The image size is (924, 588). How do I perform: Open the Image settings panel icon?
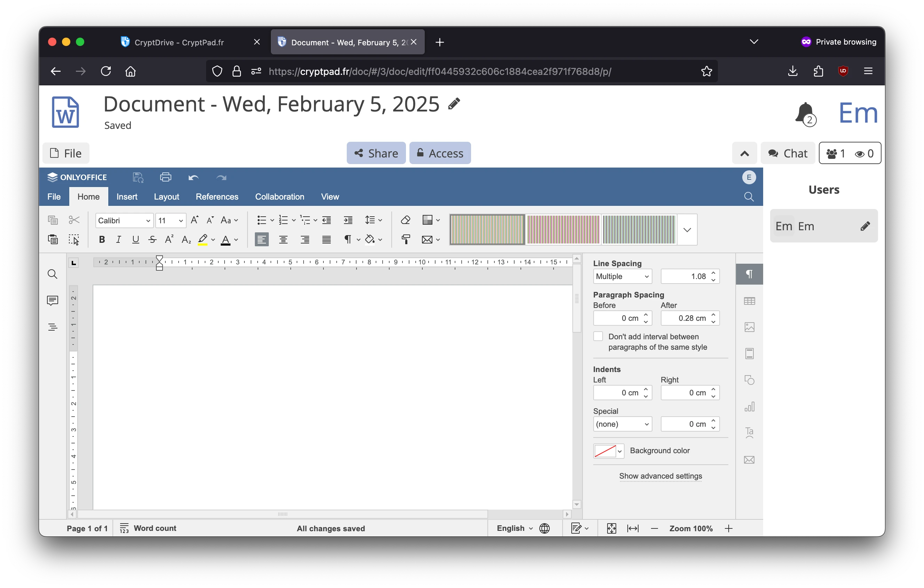tap(749, 327)
